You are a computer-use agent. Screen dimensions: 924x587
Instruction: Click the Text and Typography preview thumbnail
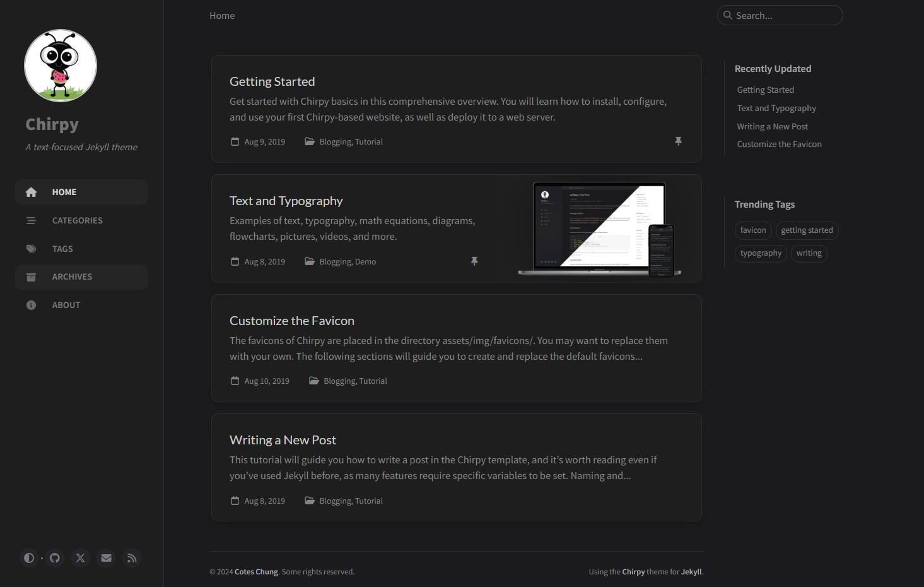tap(599, 228)
